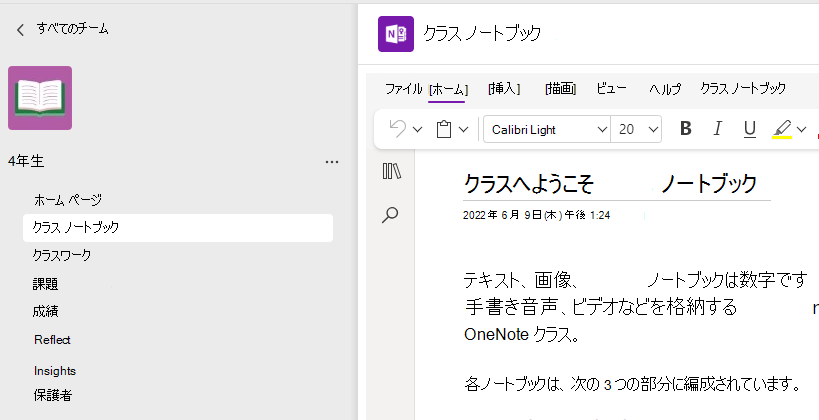Open Reflect in the sidebar
The width and height of the screenshot is (819, 420).
tap(52, 340)
